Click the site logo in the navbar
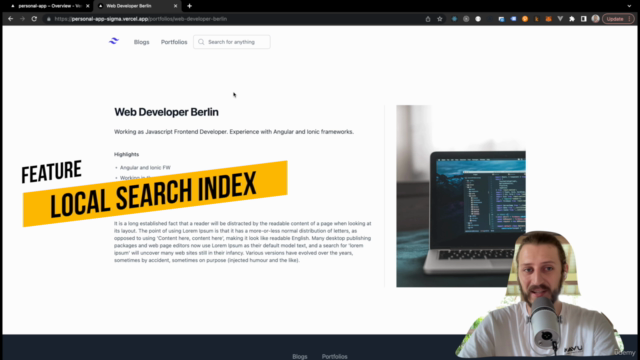The width and height of the screenshot is (640, 360). point(114,41)
